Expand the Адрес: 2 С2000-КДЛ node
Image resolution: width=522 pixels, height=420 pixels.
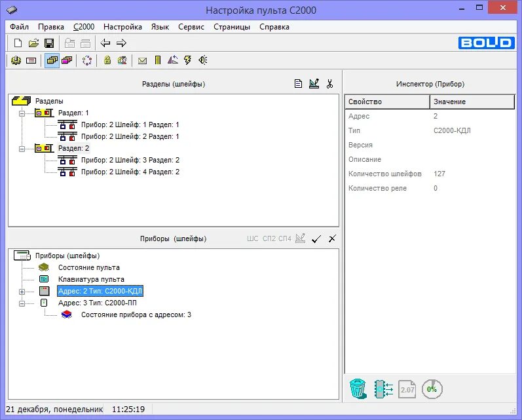coord(22,292)
